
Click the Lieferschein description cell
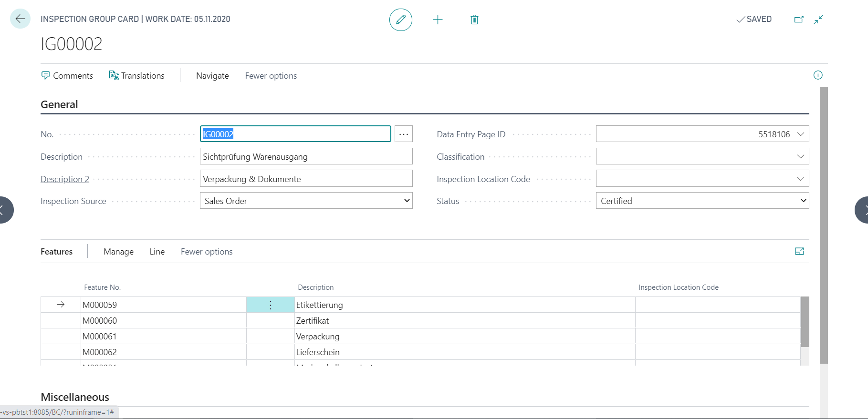point(465,352)
